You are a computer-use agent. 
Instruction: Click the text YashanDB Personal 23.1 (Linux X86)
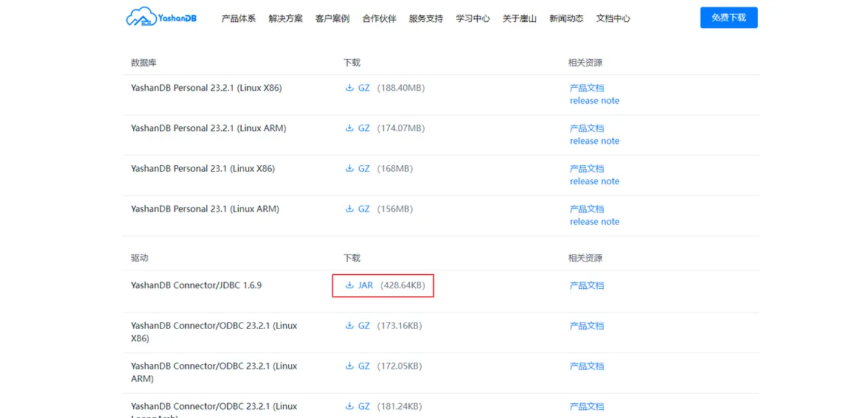[203, 169]
